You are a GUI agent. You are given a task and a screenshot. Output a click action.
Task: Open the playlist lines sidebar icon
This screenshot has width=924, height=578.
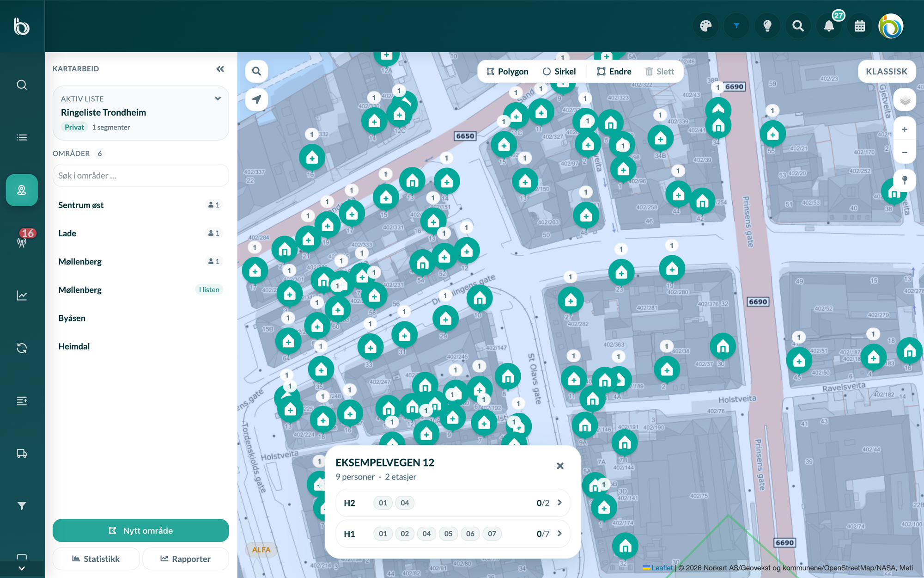click(22, 401)
